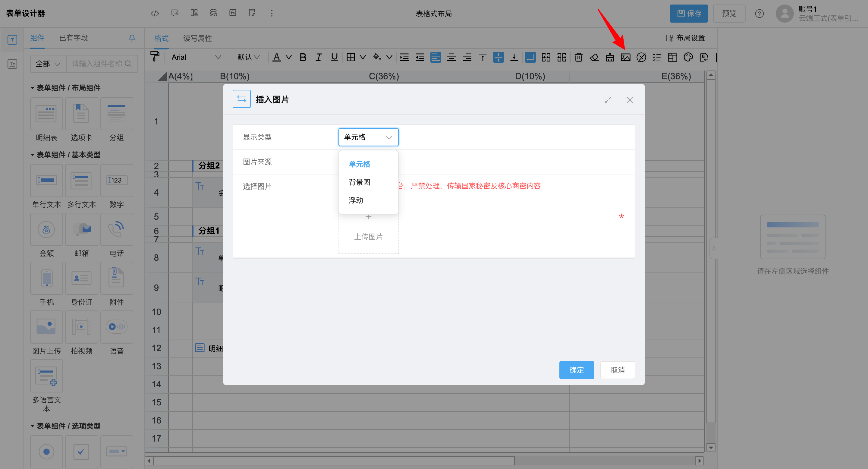
Task: Open the 默认 font size dropdown
Action: tap(249, 57)
